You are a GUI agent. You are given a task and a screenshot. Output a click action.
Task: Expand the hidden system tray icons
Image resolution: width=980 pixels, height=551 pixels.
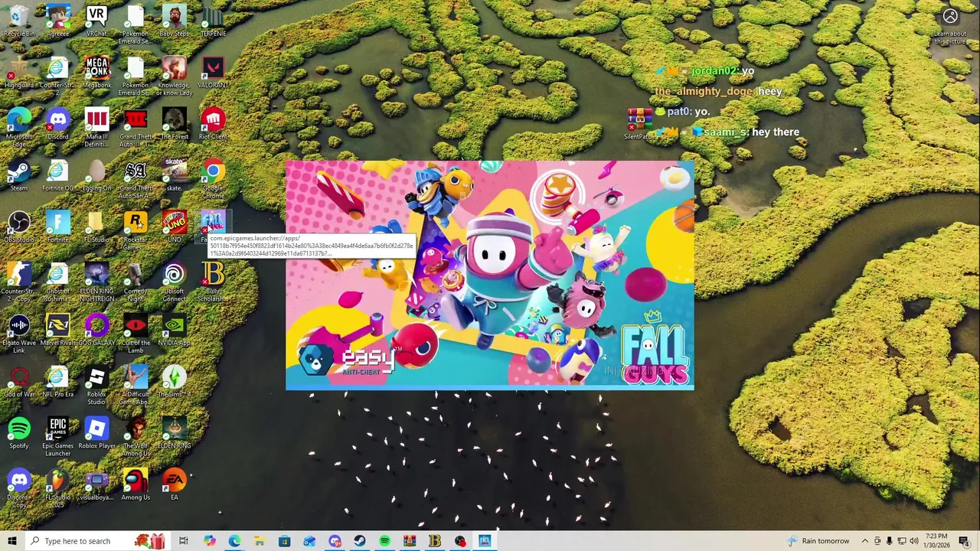pyautogui.click(x=865, y=541)
